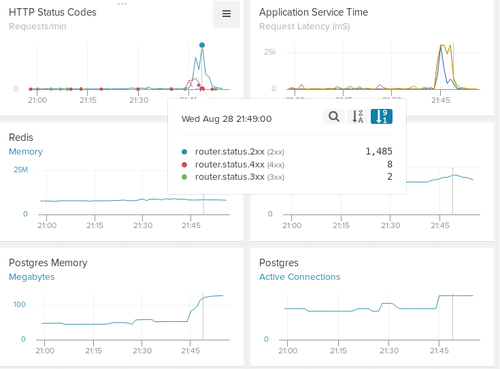Click the Request Latency (mS) subtitle
This screenshot has height=369, width=500.
(305, 26)
